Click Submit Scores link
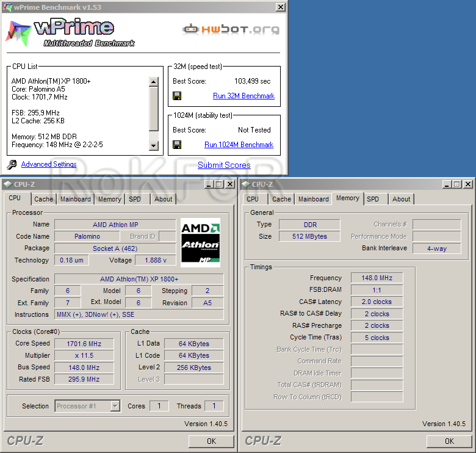Image resolution: width=476 pixels, height=453 pixels. (x=224, y=165)
